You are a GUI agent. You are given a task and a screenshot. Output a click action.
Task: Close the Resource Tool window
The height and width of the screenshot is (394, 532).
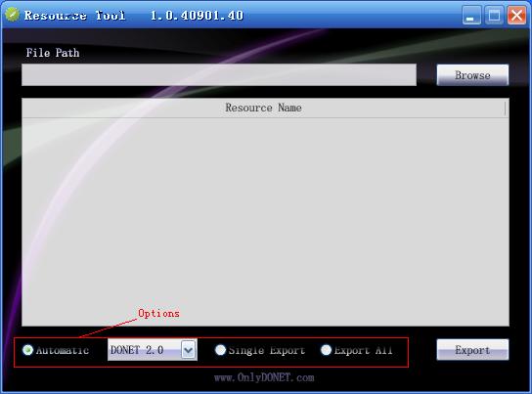click(516, 16)
